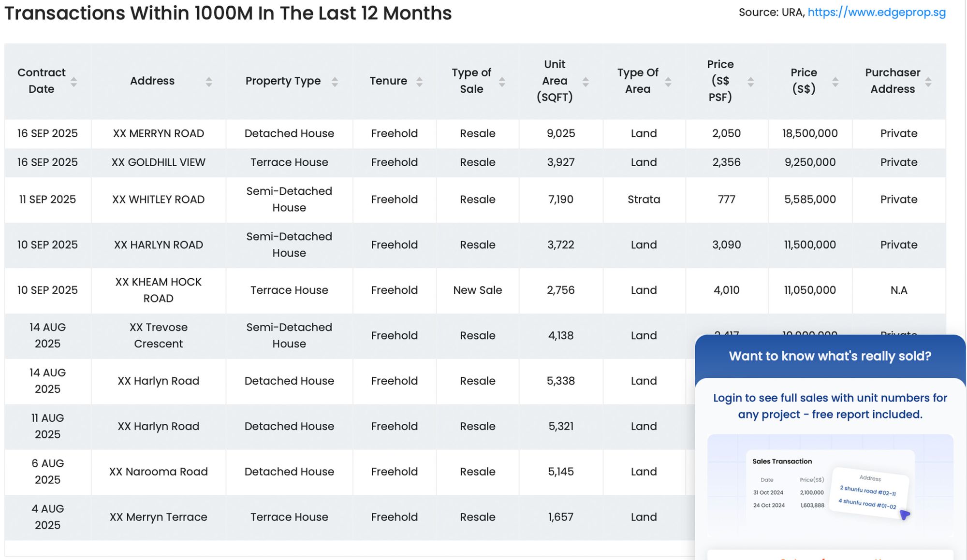967x560 pixels.
Task: Select the XX KHEAM HOCK ROAD entry
Action: 158,290
